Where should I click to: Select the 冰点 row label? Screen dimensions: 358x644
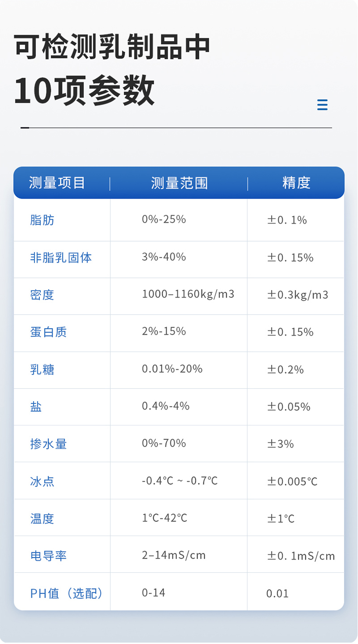tap(42, 481)
